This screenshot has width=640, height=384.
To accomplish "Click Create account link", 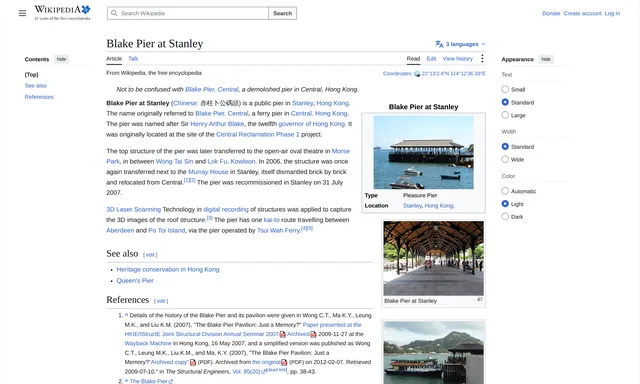I will [x=582, y=13].
